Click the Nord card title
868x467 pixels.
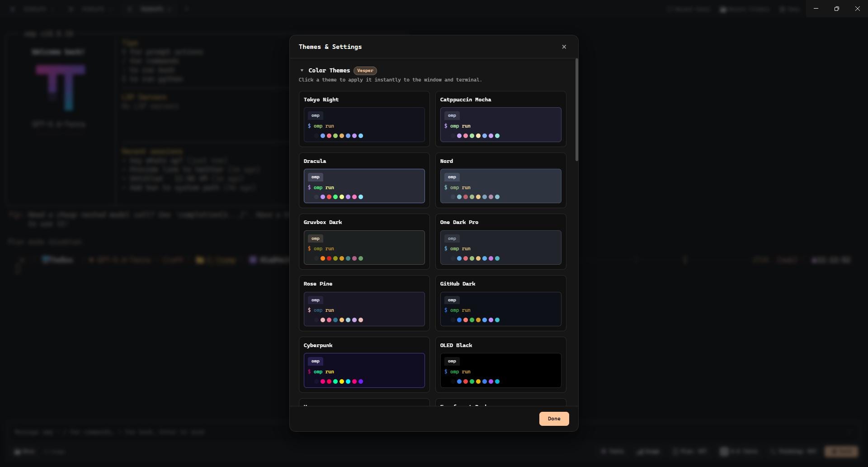[x=446, y=161]
